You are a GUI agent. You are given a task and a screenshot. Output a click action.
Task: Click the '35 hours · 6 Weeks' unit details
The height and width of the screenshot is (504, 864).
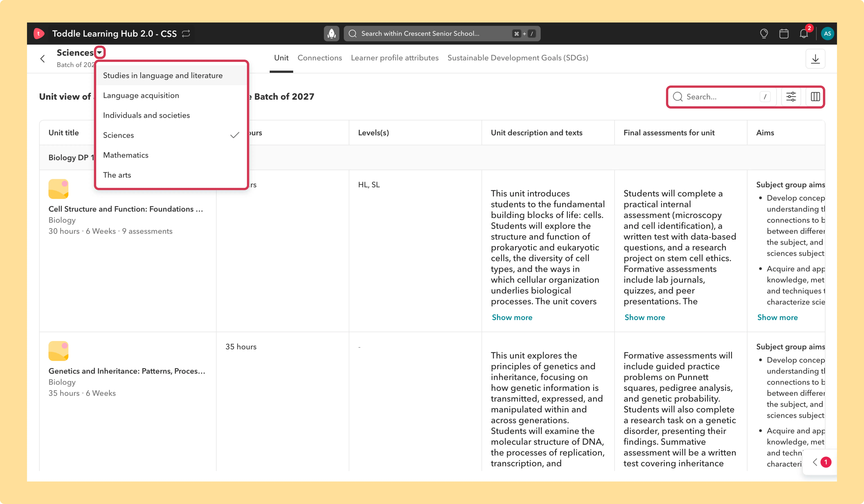82,393
